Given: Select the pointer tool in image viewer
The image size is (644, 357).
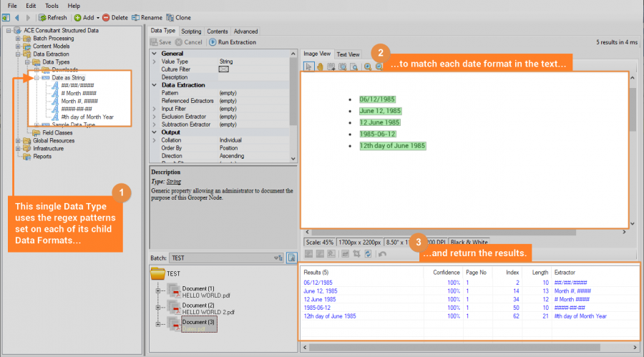Looking at the screenshot, I should click(309, 67).
